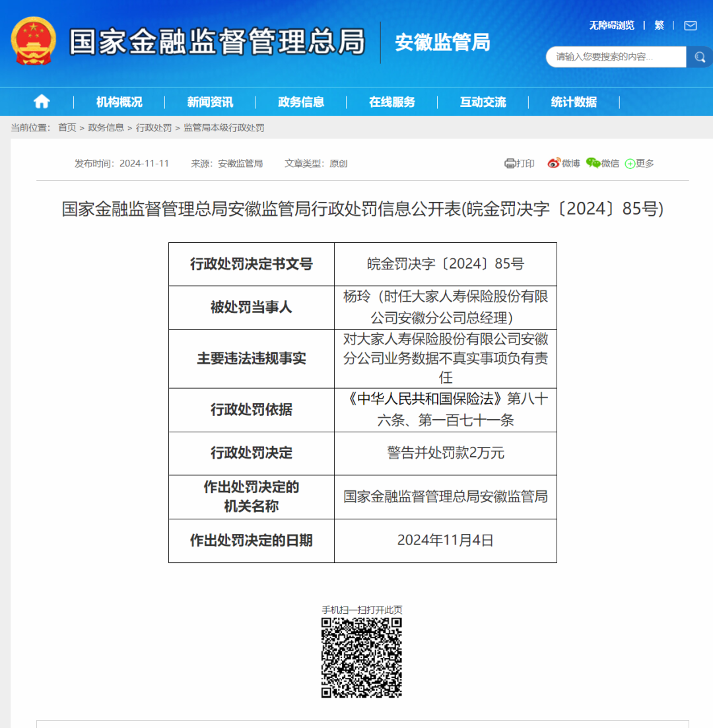Click the 行政处罚决定书文号 header cell
The image size is (713, 728).
(x=252, y=264)
